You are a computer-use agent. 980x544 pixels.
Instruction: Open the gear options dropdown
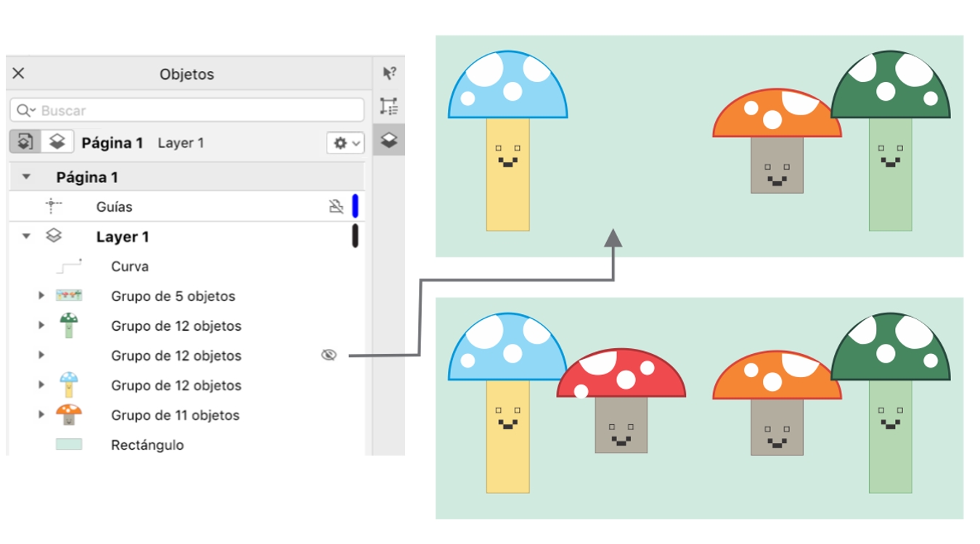(345, 143)
